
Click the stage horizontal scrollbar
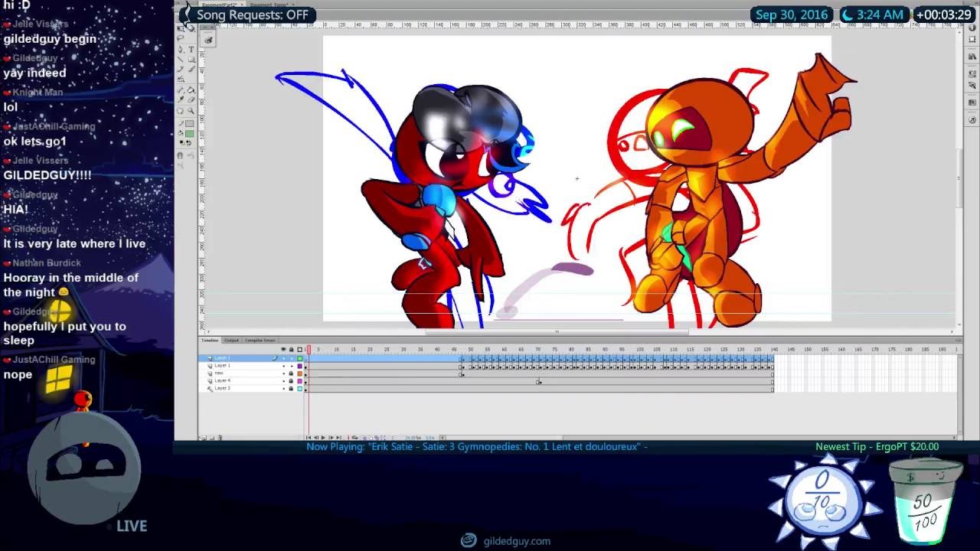[x=557, y=331]
